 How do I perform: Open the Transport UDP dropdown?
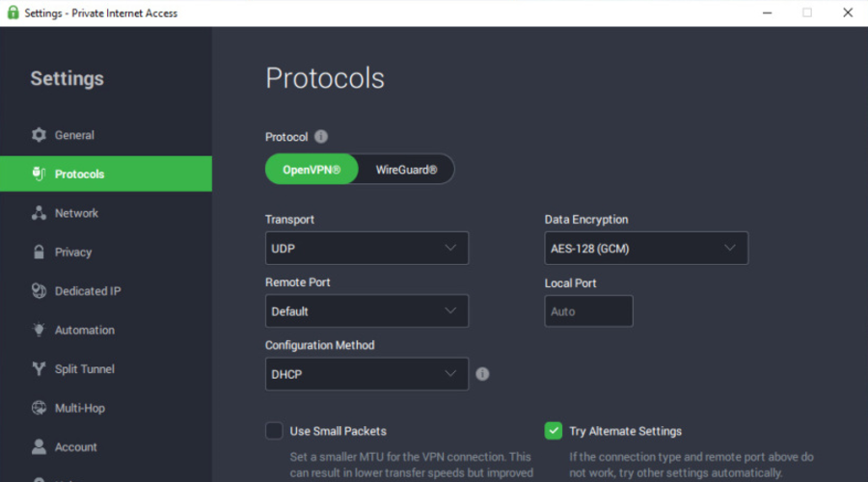tap(366, 248)
